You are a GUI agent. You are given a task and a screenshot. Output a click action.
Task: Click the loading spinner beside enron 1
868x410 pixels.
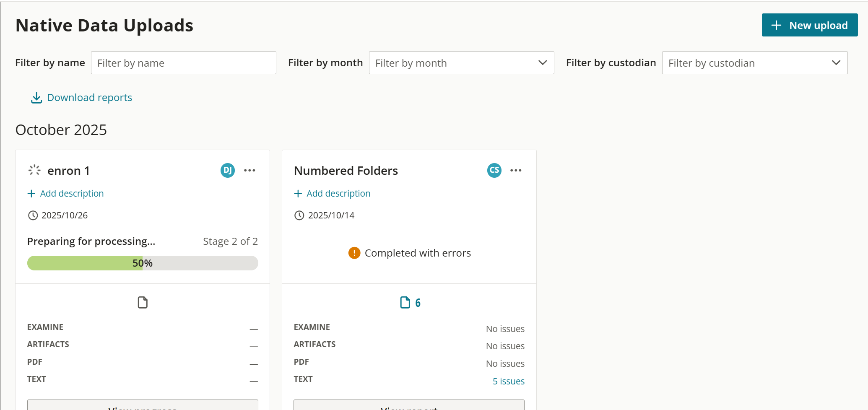[34, 170]
